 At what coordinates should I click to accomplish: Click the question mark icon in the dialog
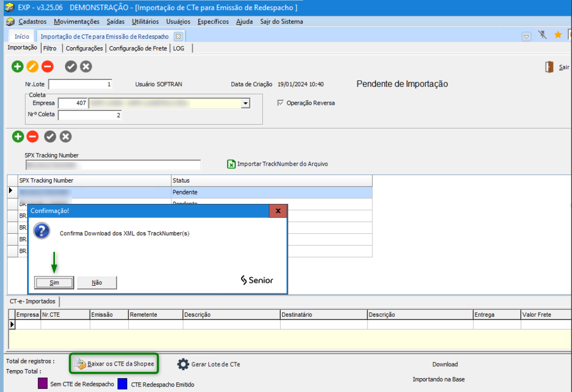click(x=42, y=231)
